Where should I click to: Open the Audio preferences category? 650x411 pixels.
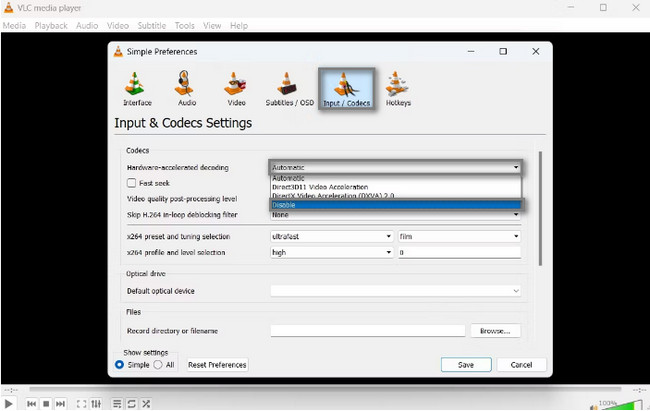click(x=187, y=89)
